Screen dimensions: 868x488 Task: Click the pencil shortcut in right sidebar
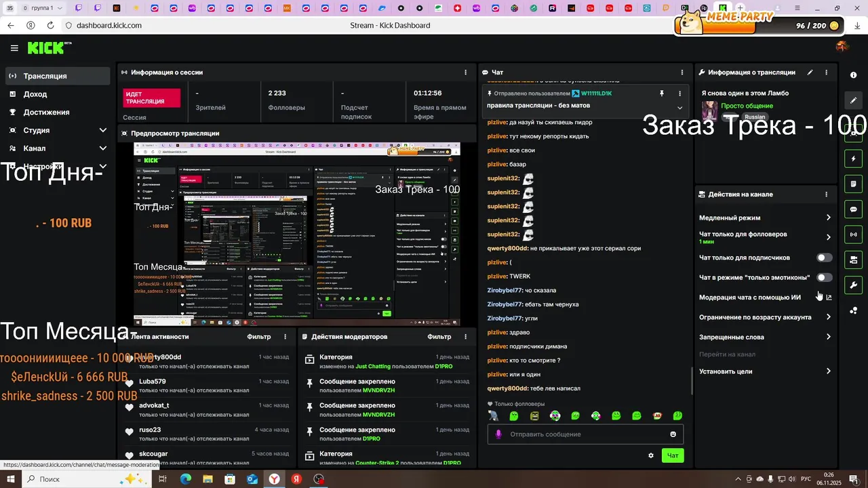854,100
